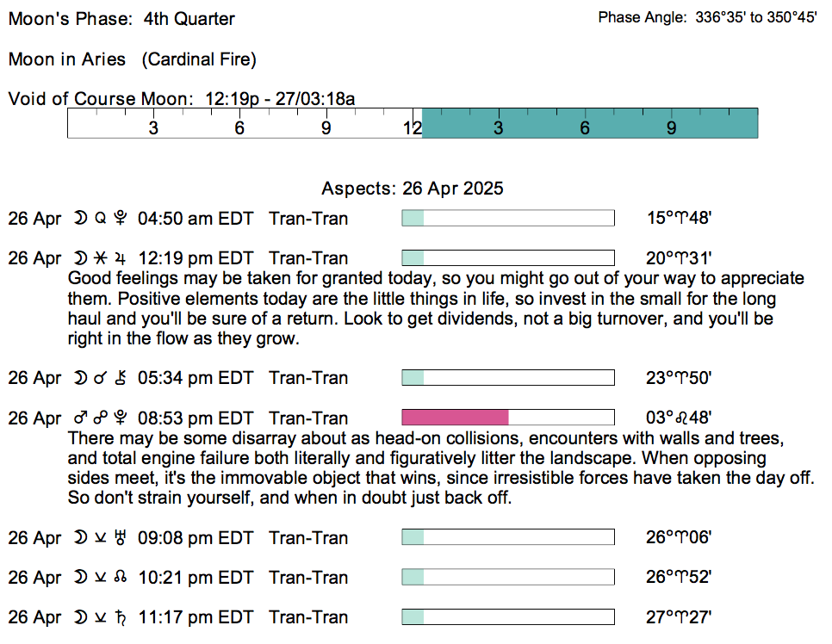Image resolution: width=832 pixels, height=644 pixels.
Task: Select the Moon conjunct Chiron glyphs
Action: 99,378
